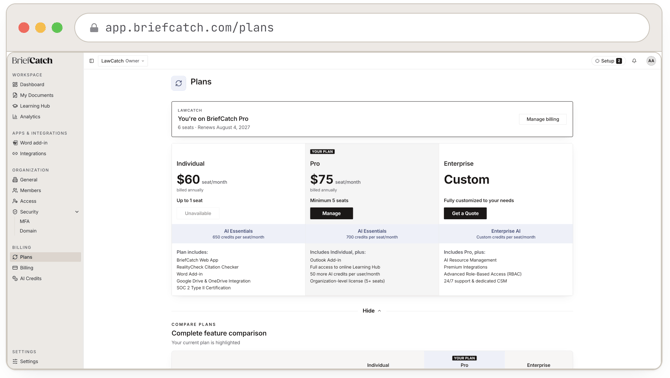Click the AI Credits icon
Screen dimensions: 670x378
(x=15, y=278)
